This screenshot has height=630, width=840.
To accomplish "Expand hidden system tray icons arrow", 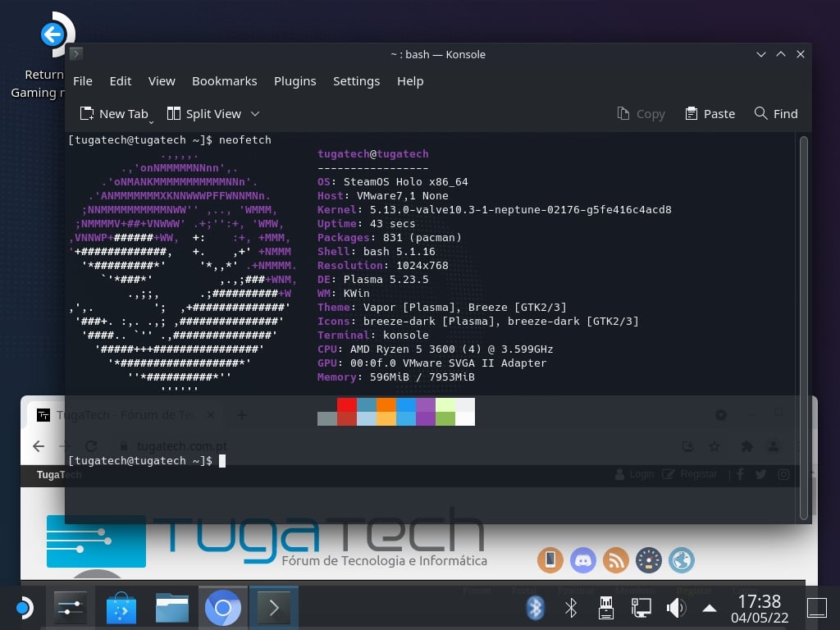I will coord(710,608).
